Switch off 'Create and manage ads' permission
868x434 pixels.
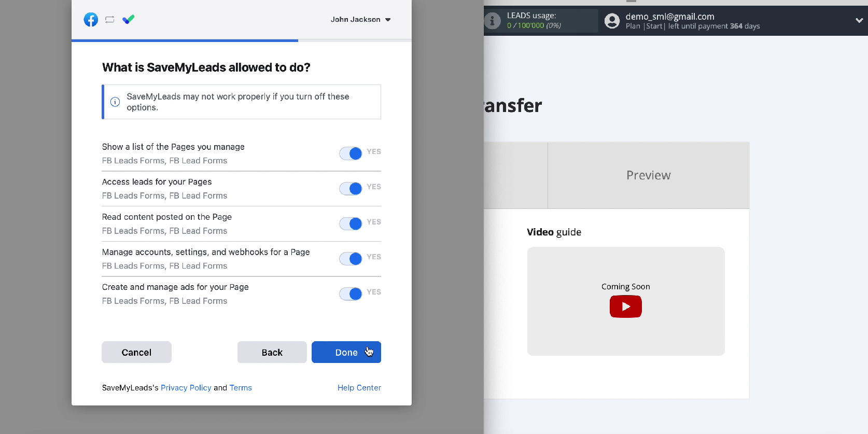pos(351,294)
